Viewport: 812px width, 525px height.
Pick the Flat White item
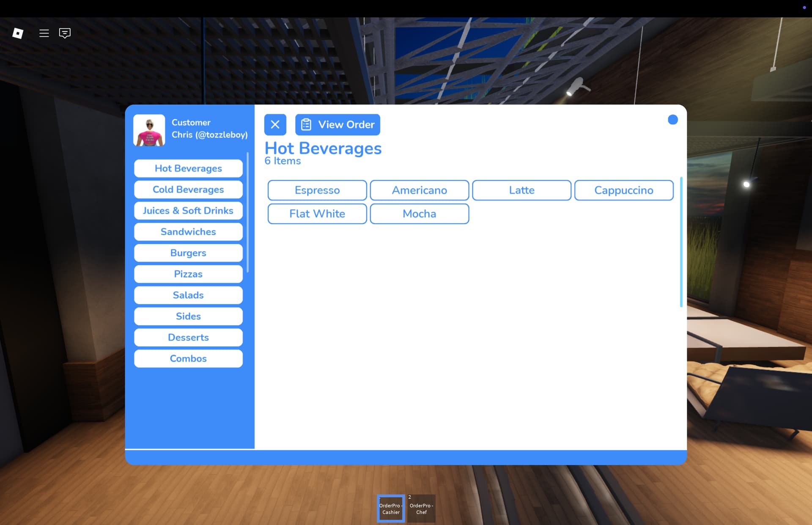point(317,214)
